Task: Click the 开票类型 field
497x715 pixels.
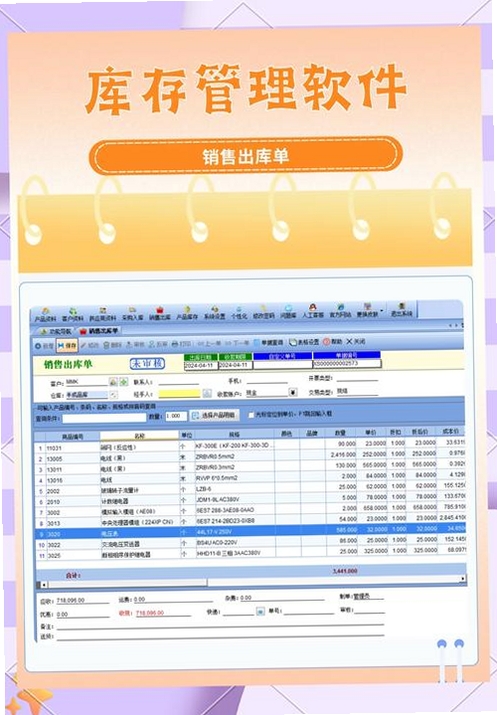Action: (x=357, y=378)
